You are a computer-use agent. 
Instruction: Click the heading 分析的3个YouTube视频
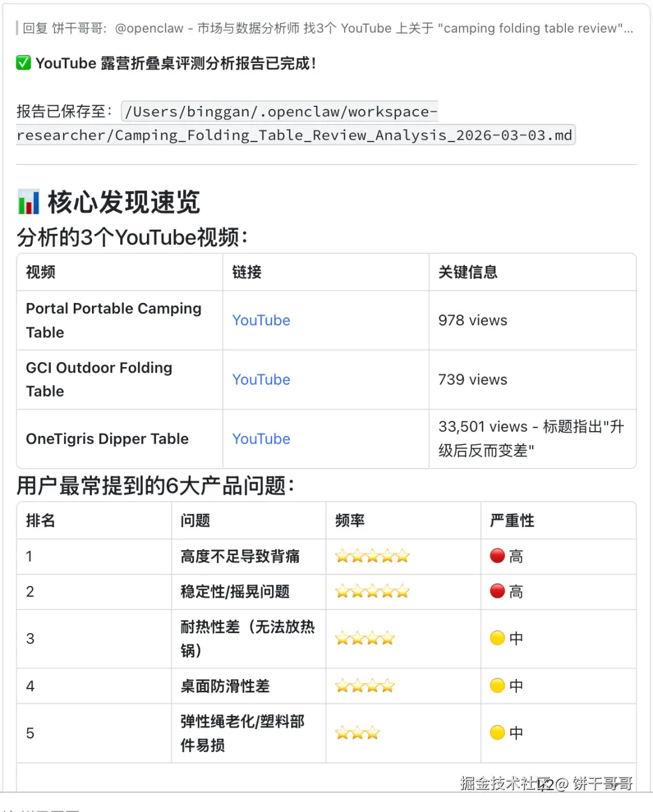pyautogui.click(x=132, y=238)
